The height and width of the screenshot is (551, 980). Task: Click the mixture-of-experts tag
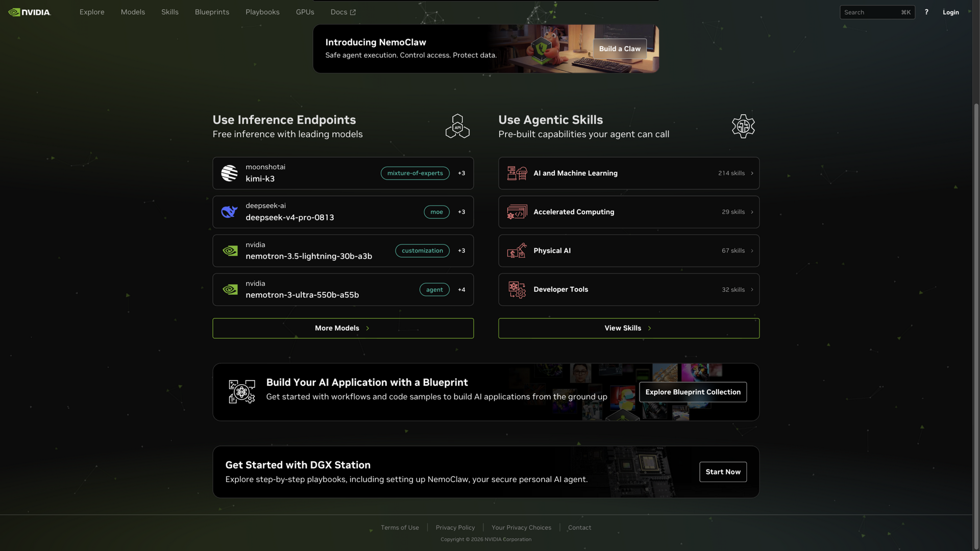point(415,173)
